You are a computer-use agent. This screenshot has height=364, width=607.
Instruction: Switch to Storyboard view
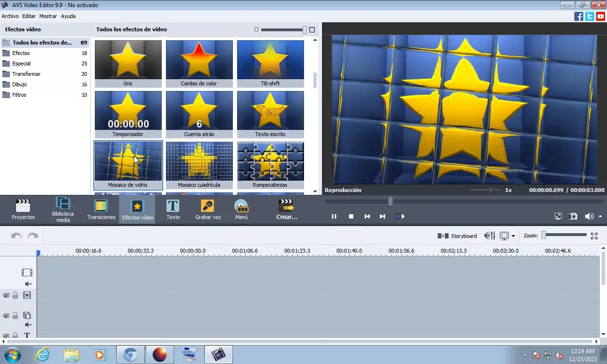coord(457,236)
